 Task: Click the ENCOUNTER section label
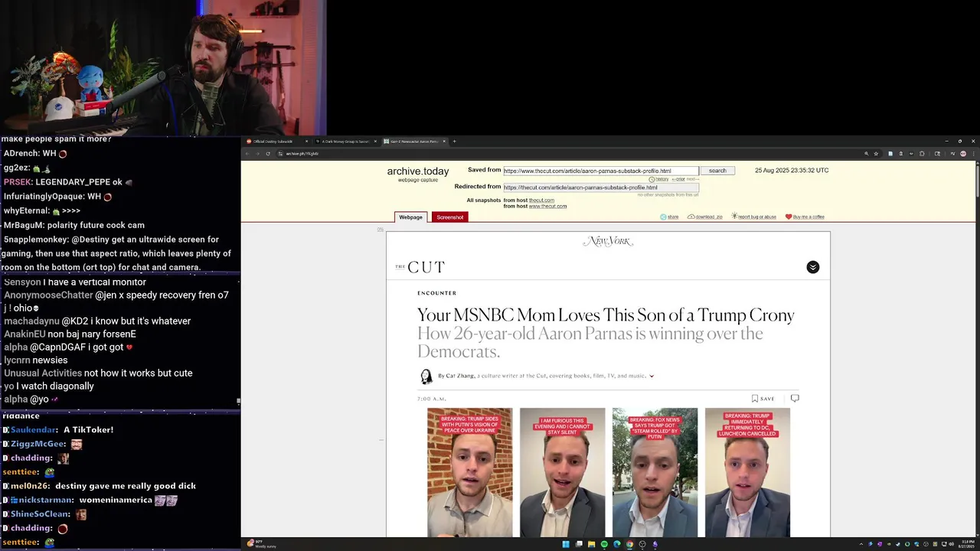click(436, 293)
